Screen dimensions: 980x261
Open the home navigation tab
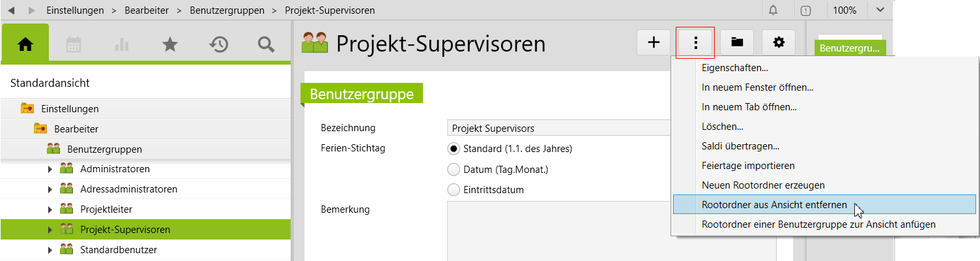(25, 44)
